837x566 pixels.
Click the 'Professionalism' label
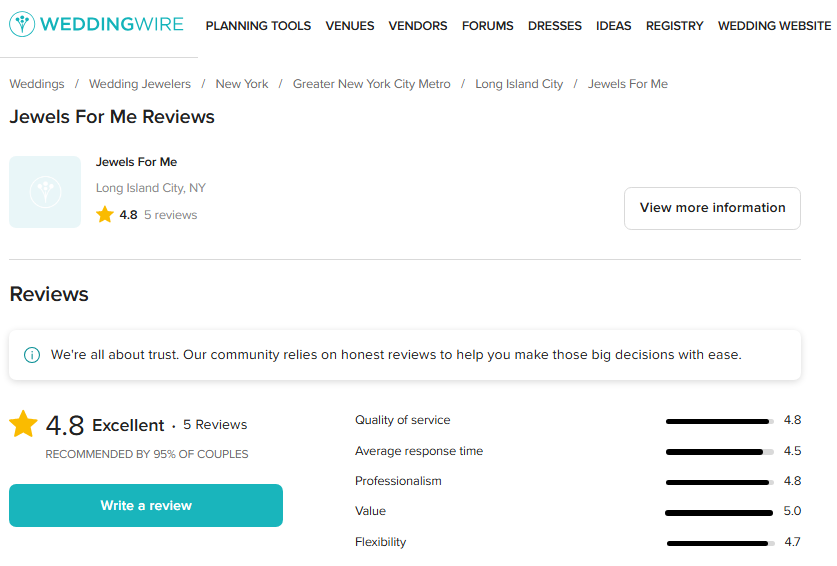(398, 481)
